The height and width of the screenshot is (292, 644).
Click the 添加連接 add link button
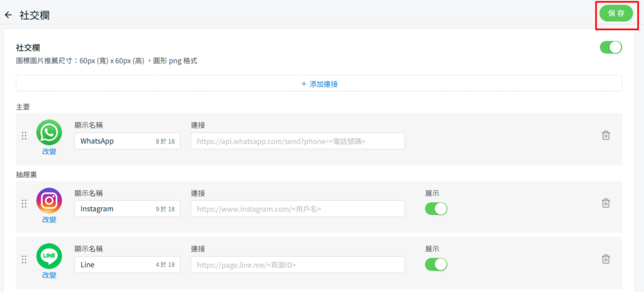click(319, 84)
